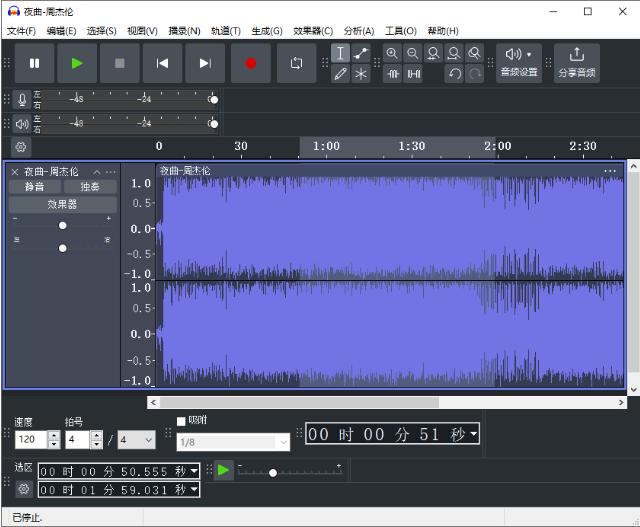640x527 pixels.
Task: Skip to start of track
Action: [162, 63]
